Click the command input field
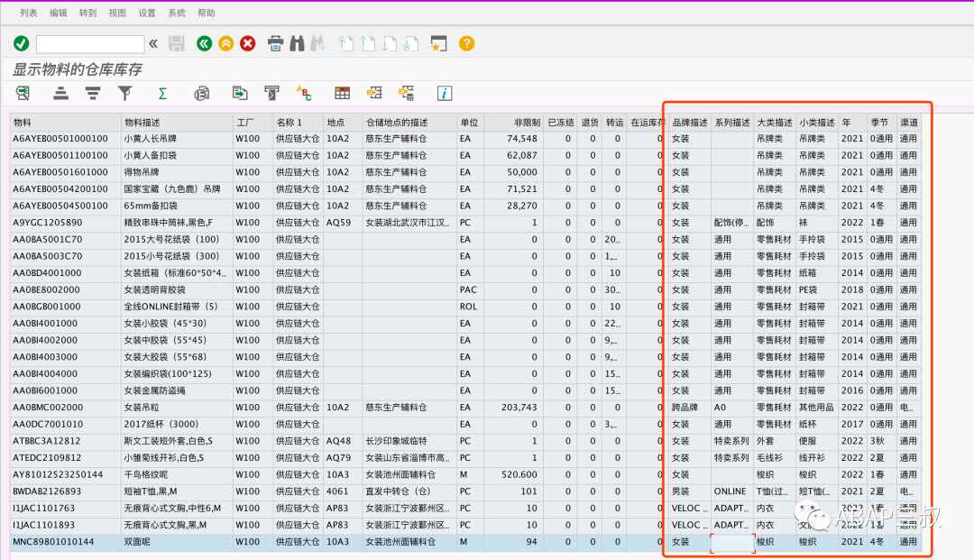974x560 pixels. point(90,44)
